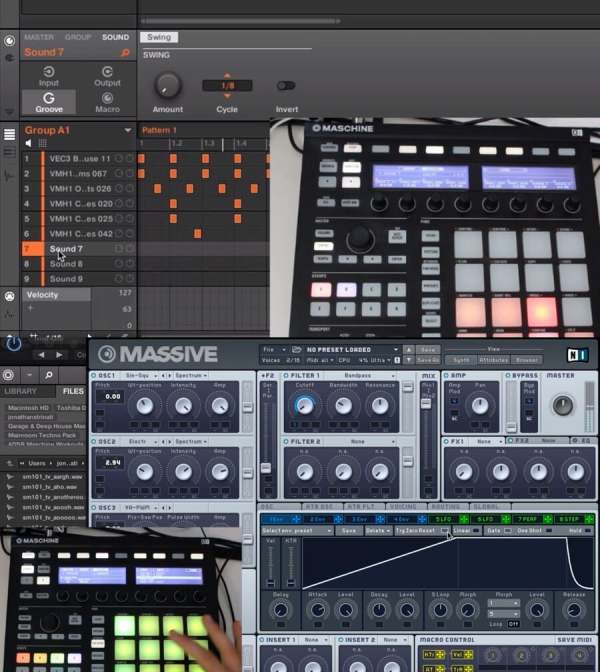The height and width of the screenshot is (672, 600).
Task: Open the No Preset Loaded dropdown
Action: [x=351, y=350]
